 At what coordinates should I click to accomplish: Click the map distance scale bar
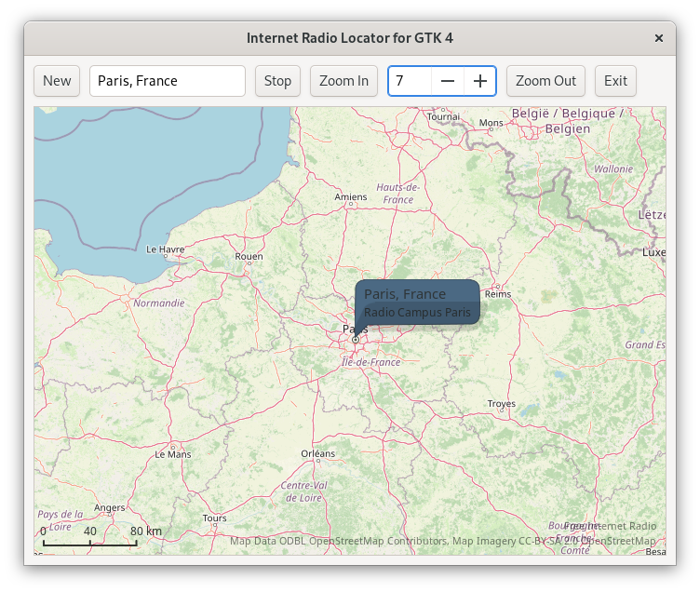coord(90,539)
